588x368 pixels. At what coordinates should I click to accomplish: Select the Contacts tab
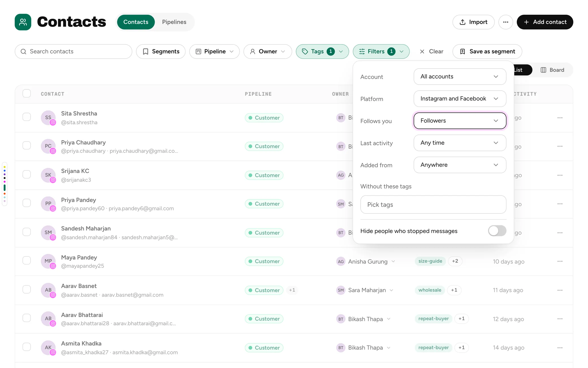pyautogui.click(x=136, y=22)
